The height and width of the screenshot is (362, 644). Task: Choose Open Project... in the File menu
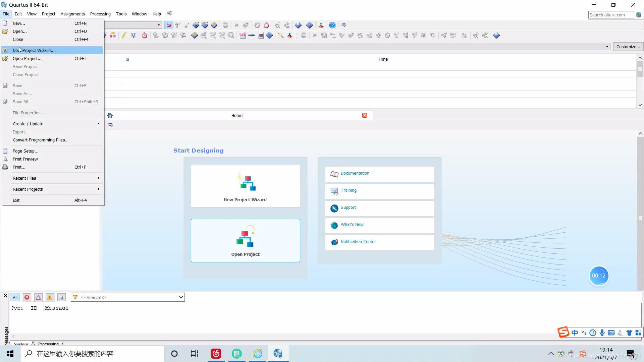click(52, 59)
